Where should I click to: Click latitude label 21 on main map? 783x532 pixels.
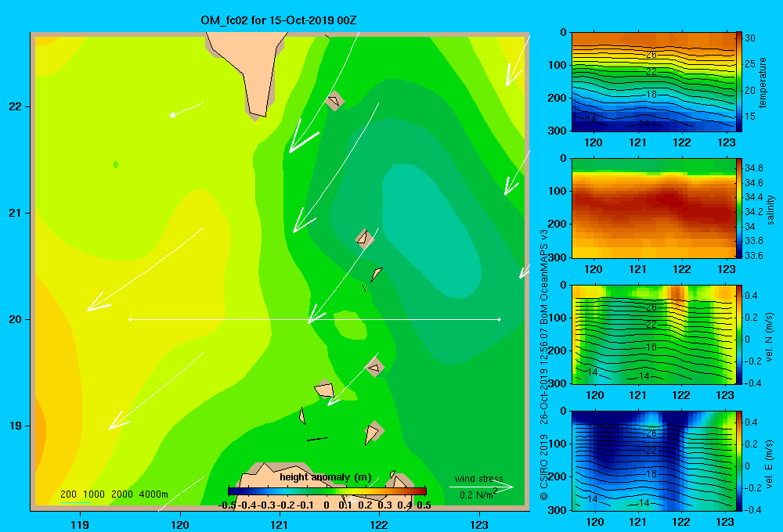point(15,213)
